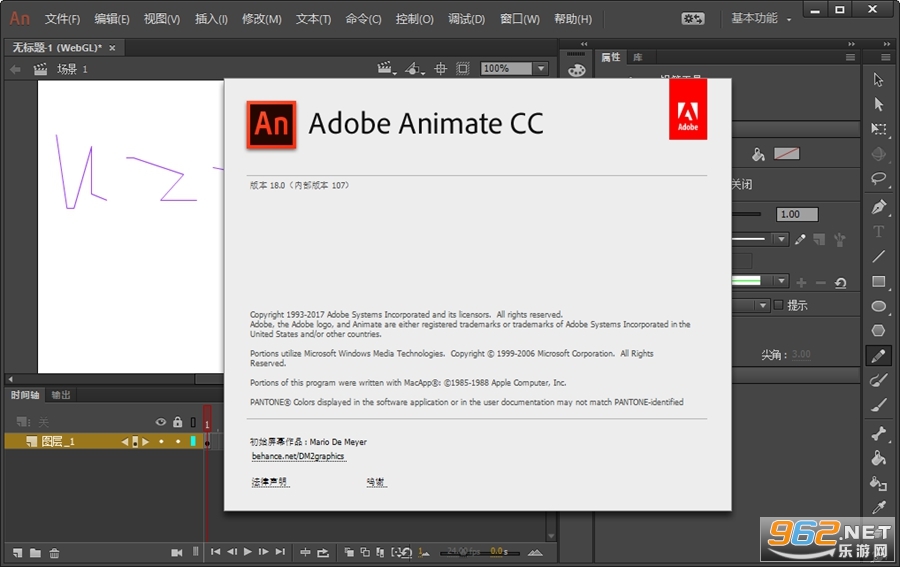Click the camera icon in timeline footer
The height and width of the screenshot is (567, 900).
176,552
